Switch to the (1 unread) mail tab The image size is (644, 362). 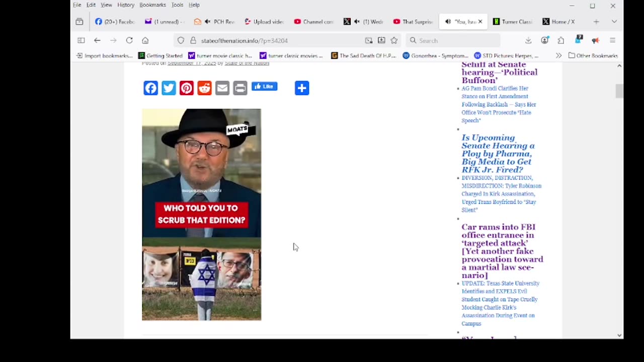tap(165, 22)
